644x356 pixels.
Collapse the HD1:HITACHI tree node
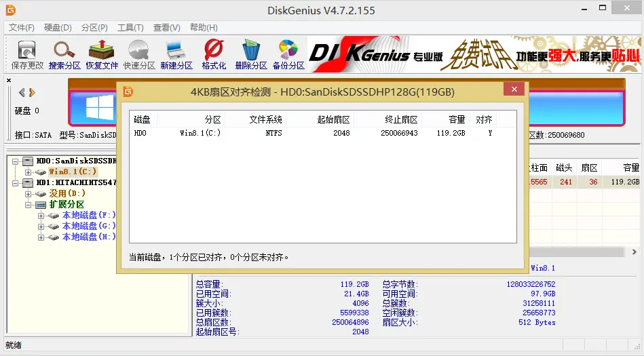click(15, 183)
